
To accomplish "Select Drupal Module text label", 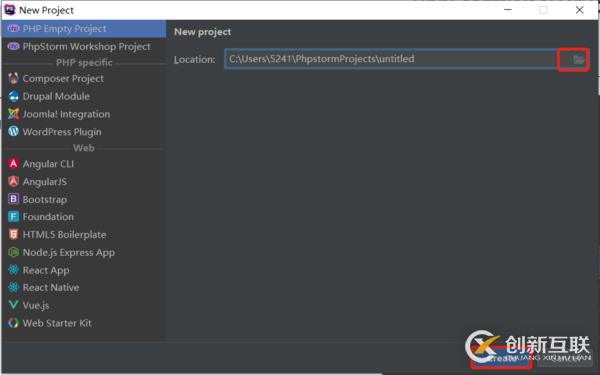I will click(56, 96).
